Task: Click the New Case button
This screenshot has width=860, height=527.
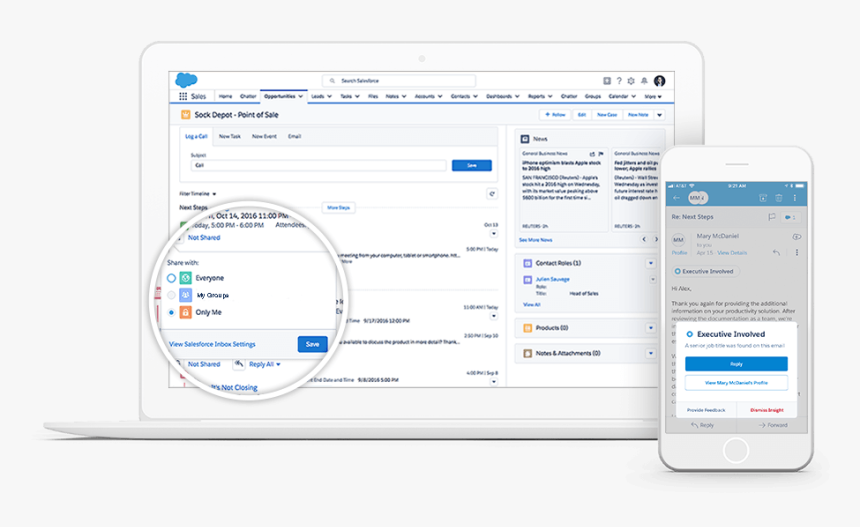Action: tap(607, 115)
